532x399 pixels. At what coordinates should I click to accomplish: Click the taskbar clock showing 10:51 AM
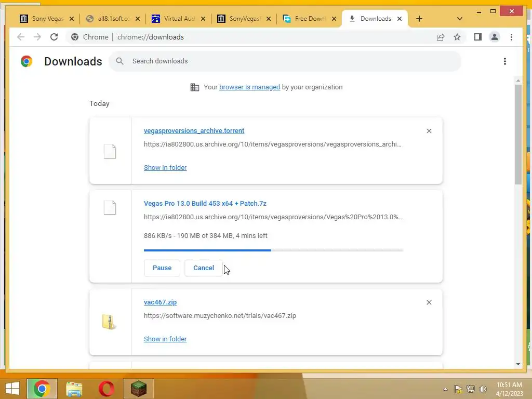point(509,389)
